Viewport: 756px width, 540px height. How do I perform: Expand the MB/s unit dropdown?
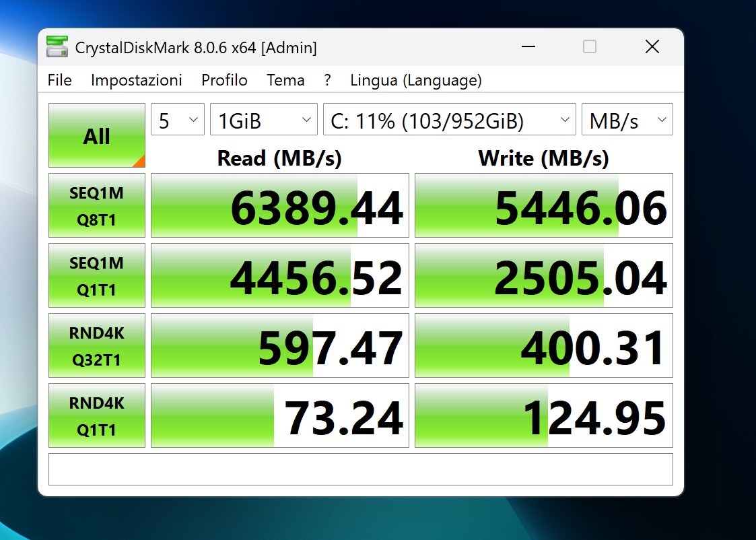[x=627, y=120]
